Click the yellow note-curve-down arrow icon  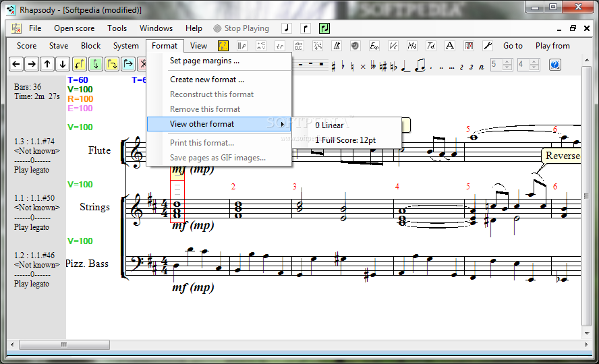[x=112, y=64]
